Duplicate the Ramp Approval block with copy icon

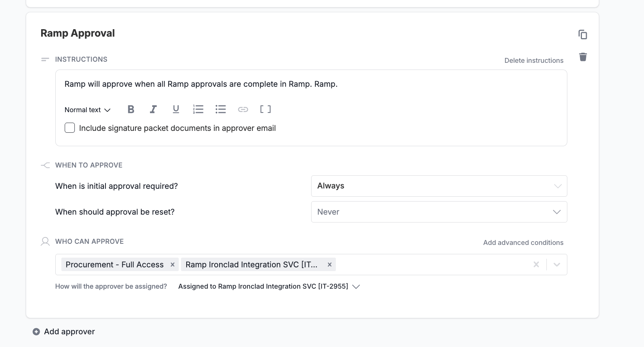583,34
